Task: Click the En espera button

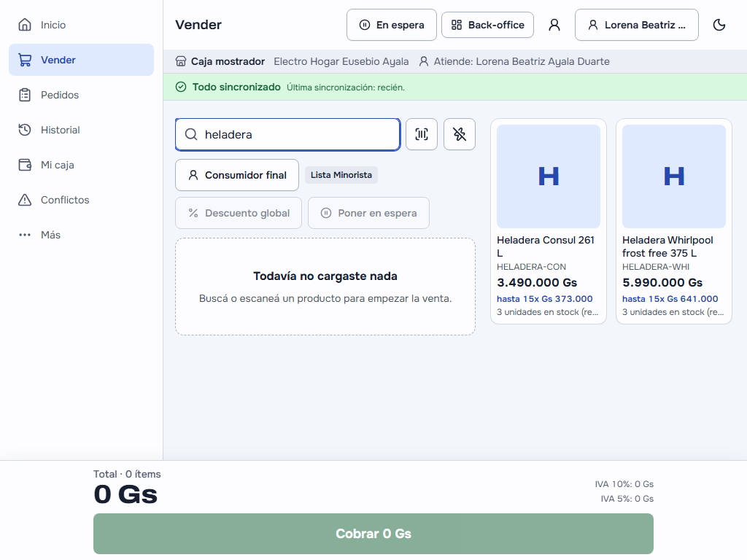Action: (391, 25)
